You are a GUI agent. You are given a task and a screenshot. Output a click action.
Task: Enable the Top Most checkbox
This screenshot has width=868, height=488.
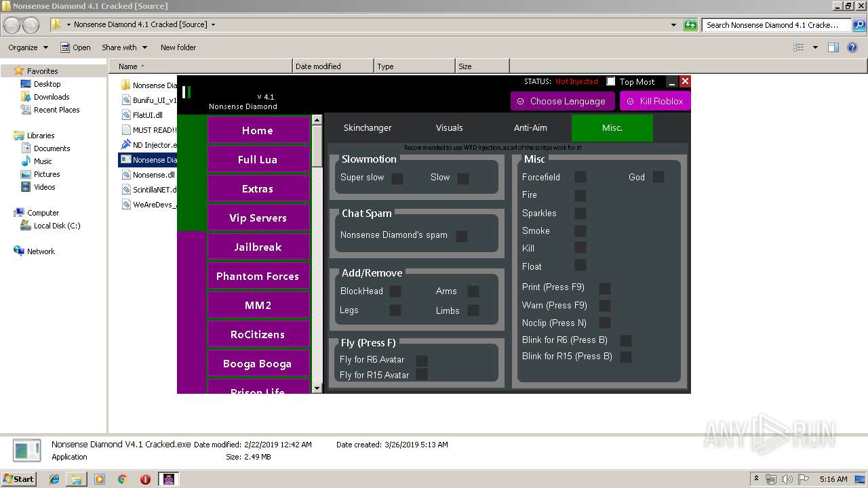click(611, 81)
